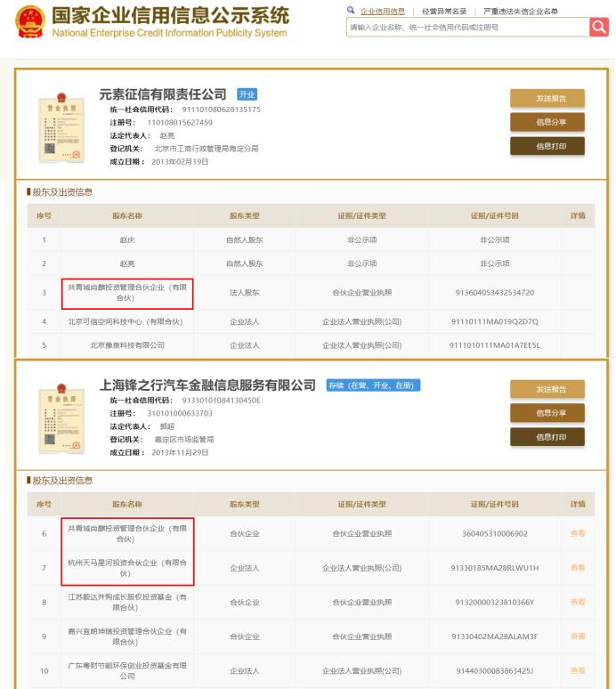
Task: Click 信息分享 button for 元素征信有限责任公司
Action: [547, 122]
